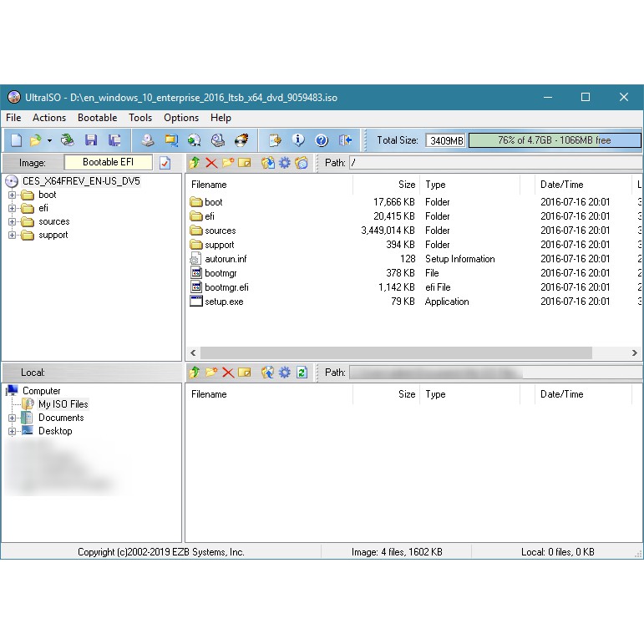Click red X delete icon in image pane
Screen dimensions: 644x644
[x=211, y=163]
